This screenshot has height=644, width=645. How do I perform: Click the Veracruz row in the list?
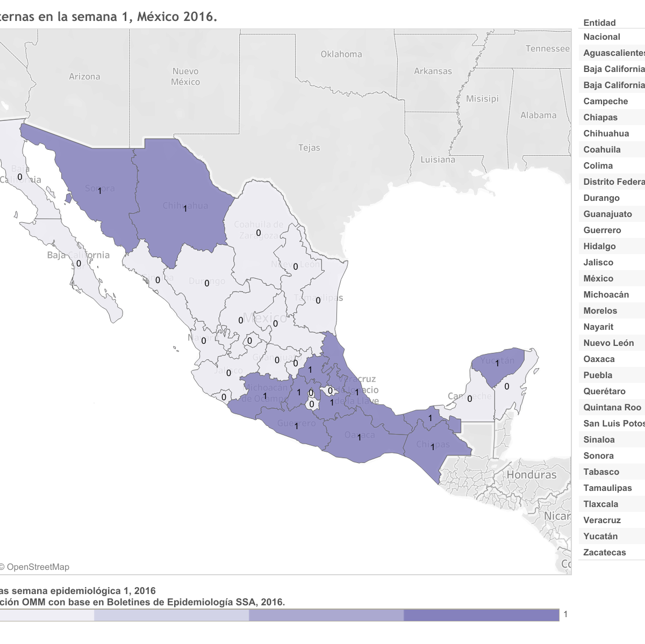pyautogui.click(x=602, y=520)
